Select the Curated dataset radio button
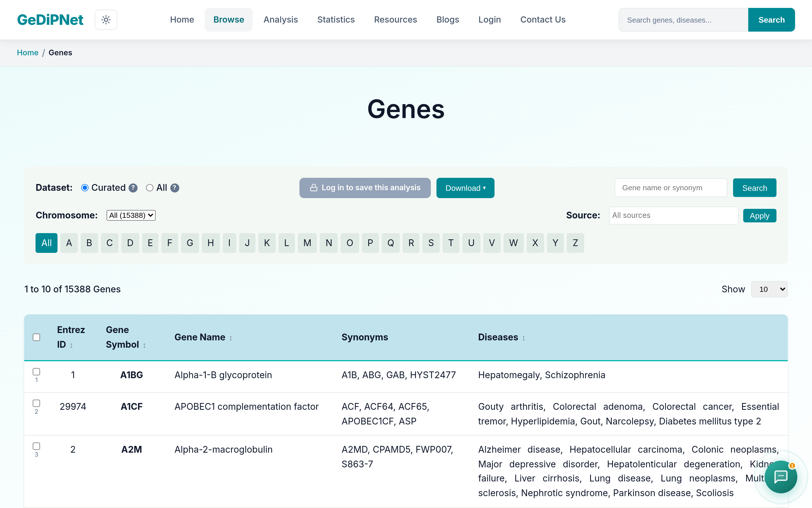Screen dimensions: 812x508 pos(85,188)
